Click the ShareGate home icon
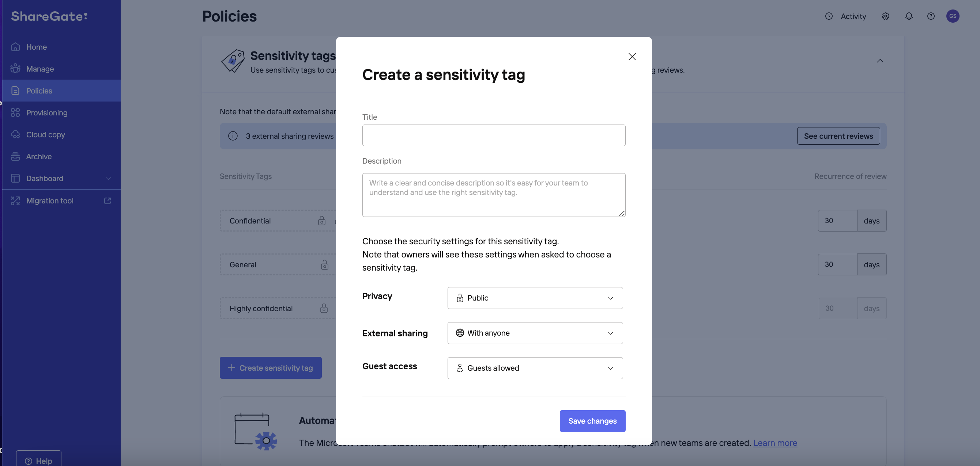This screenshot has height=466, width=980. 16,47
